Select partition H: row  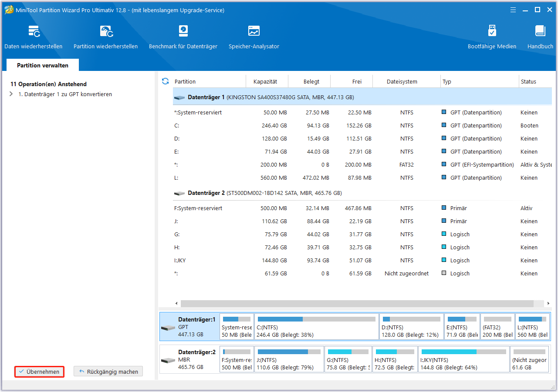(x=362, y=248)
